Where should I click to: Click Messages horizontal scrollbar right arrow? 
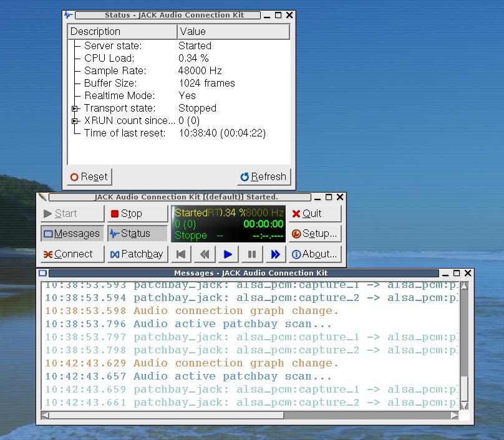point(455,415)
